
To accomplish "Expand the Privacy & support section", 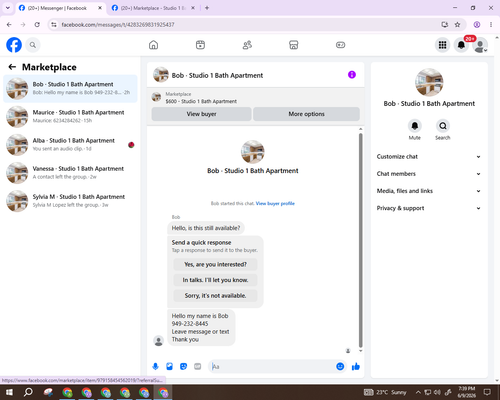I will click(429, 208).
